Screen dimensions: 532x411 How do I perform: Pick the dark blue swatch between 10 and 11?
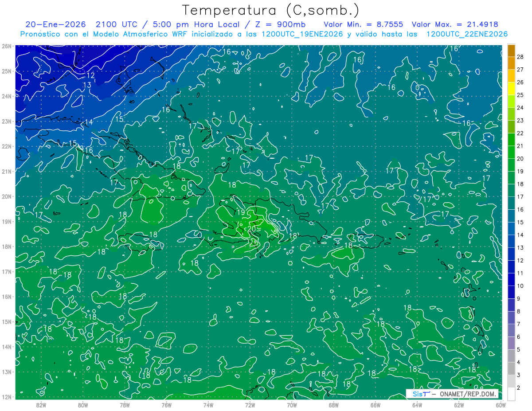click(511, 279)
